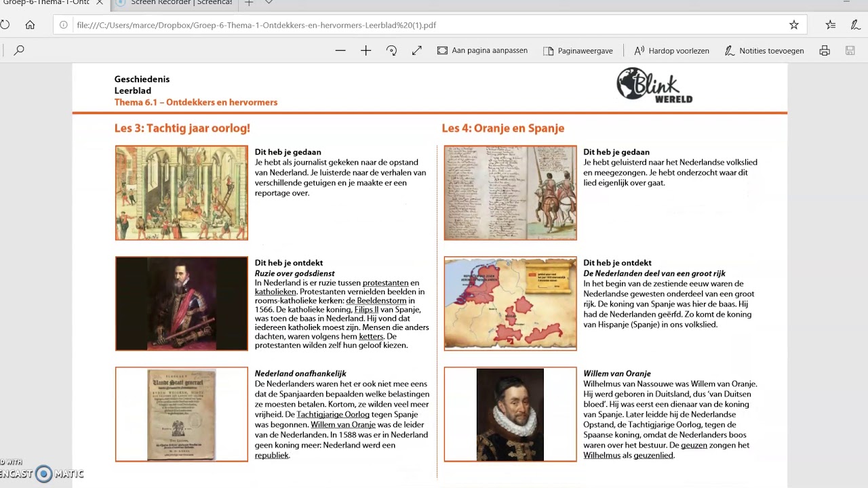868x488 pixels.
Task: Click the underlined phrase de Beeldenstorm
Action: [x=376, y=301]
